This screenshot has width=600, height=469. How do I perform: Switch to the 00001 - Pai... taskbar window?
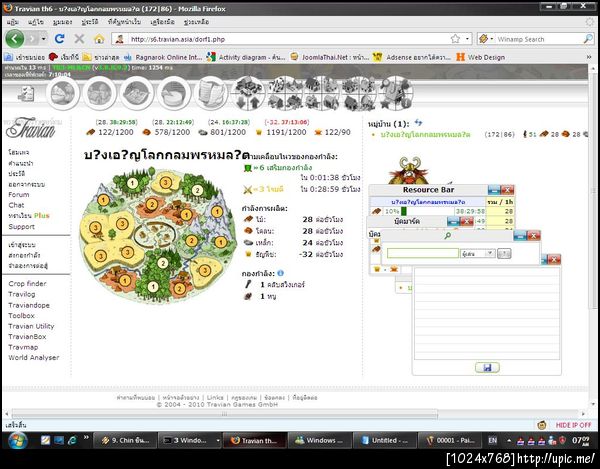tap(450, 440)
